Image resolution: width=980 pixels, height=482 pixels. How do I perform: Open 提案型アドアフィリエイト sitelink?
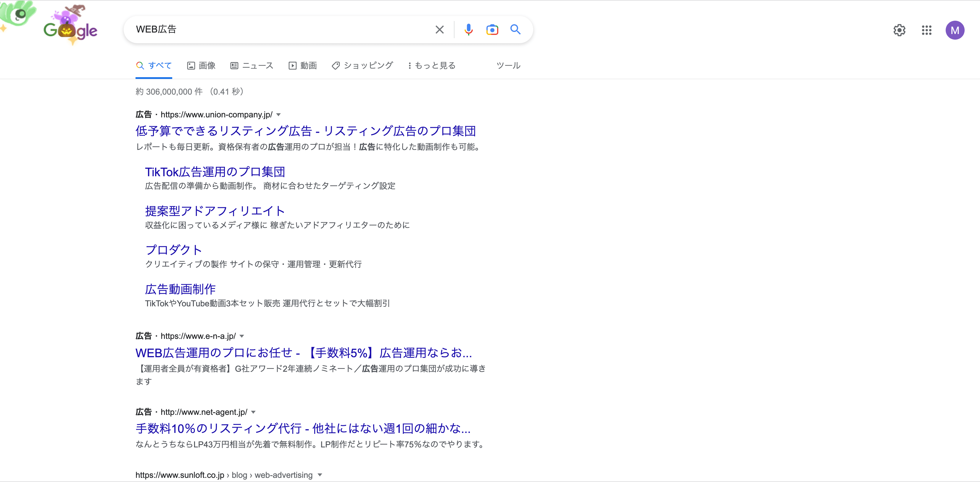pos(215,211)
